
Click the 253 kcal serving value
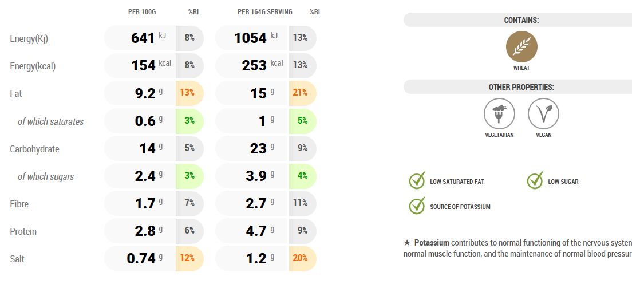tap(254, 65)
